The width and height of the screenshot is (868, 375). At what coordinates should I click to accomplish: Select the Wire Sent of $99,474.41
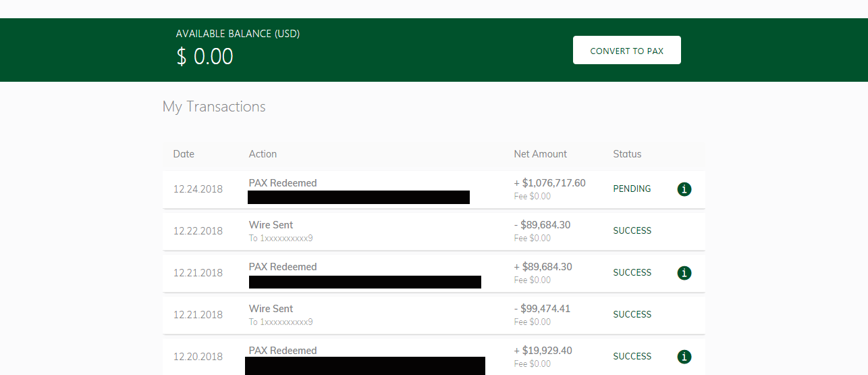click(x=271, y=309)
